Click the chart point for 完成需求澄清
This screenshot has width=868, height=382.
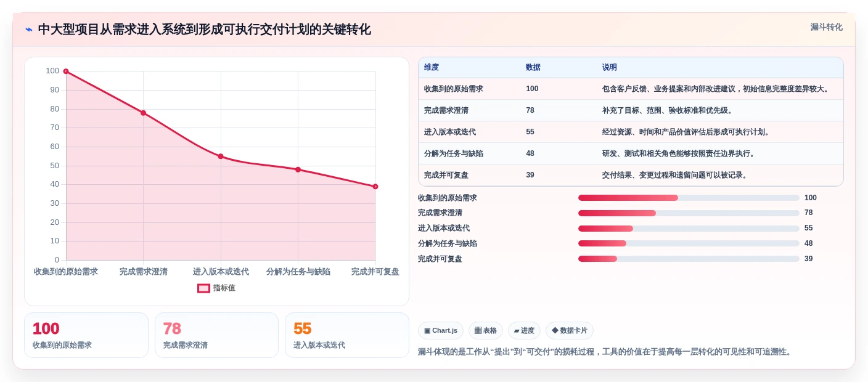pyautogui.click(x=143, y=113)
